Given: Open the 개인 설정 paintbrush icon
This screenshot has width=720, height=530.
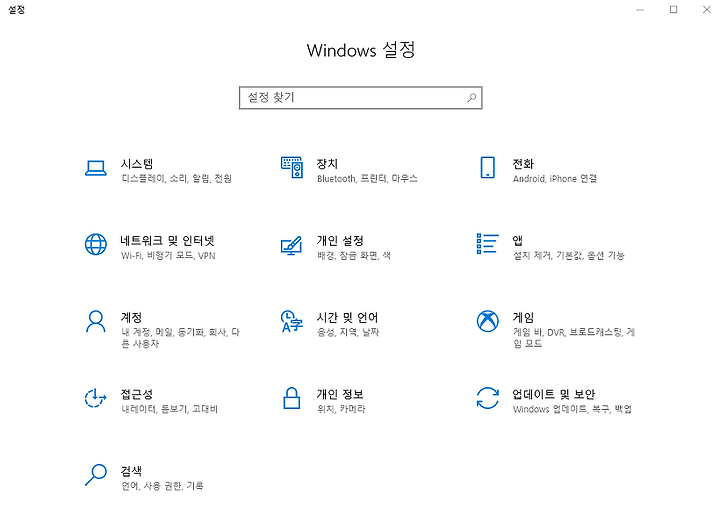Looking at the screenshot, I should pos(292,245).
